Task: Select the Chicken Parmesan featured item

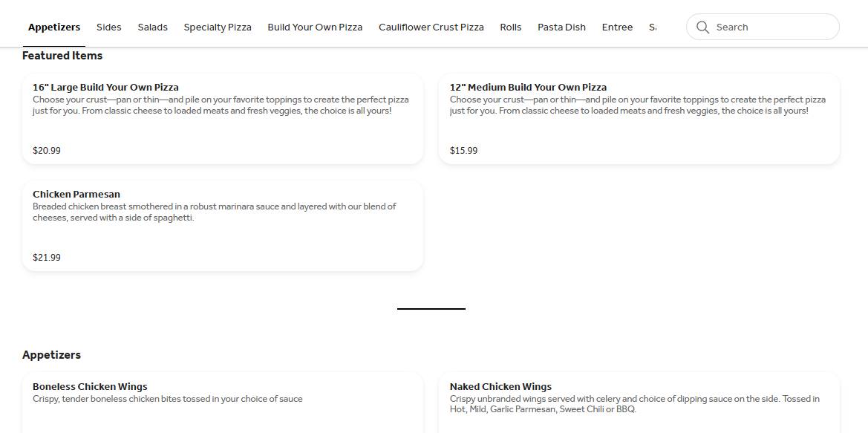Action: tap(223, 226)
